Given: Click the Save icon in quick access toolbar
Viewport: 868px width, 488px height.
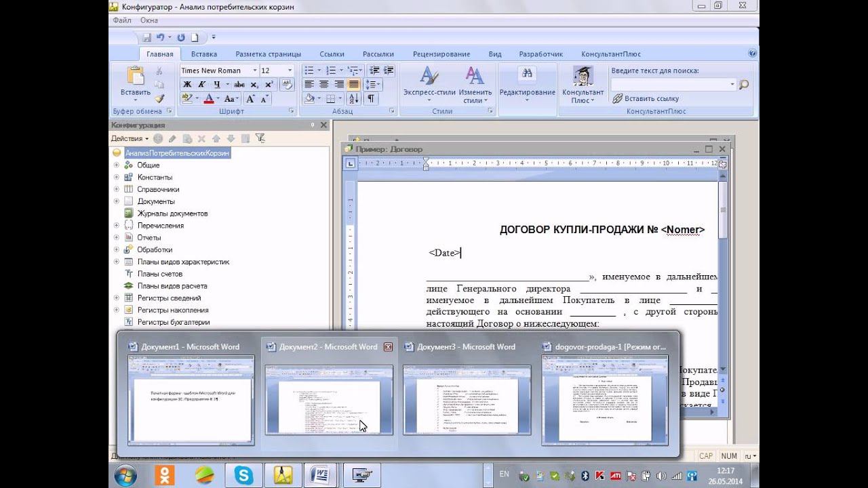Looking at the screenshot, I should [146, 38].
